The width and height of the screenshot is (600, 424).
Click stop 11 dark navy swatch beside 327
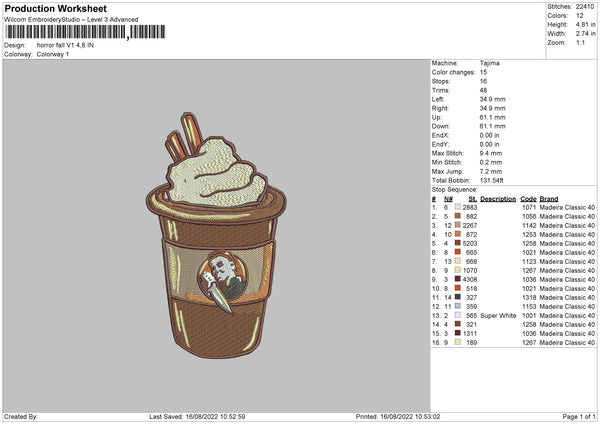[458, 297]
